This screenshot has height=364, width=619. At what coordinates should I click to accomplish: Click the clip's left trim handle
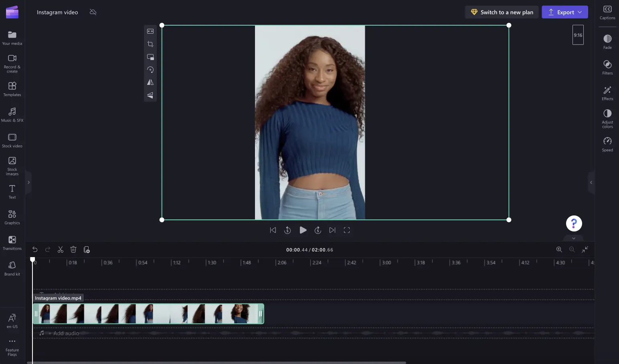click(36, 314)
